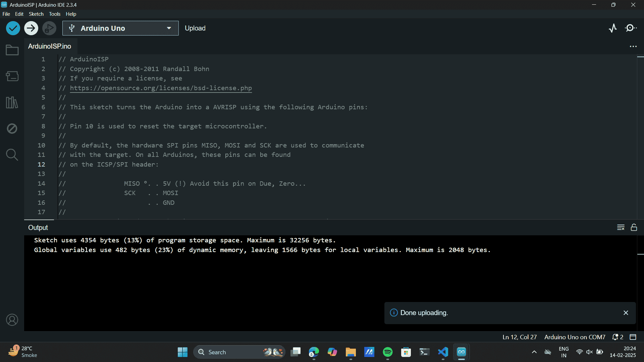Click the "Sketch uses 4354 bytes" output line
Screen dimensions: 644x362
[x=185, y=240]
